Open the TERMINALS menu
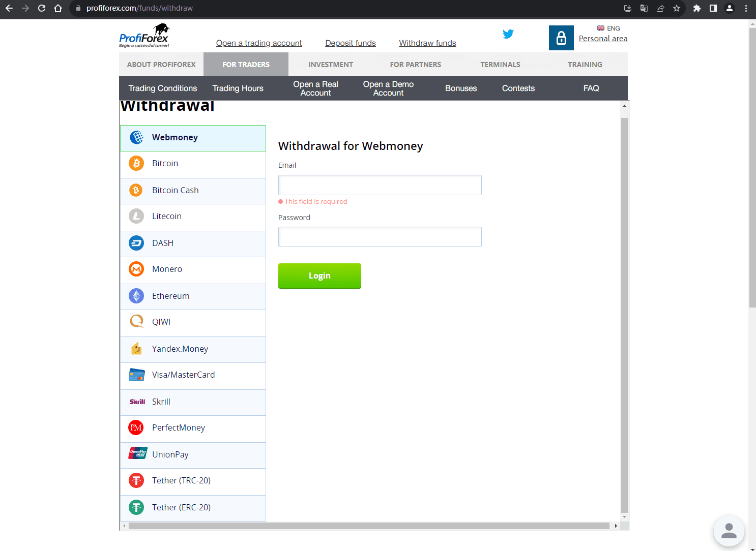Viewport: 756px width, 551px height. click(501, 65)
